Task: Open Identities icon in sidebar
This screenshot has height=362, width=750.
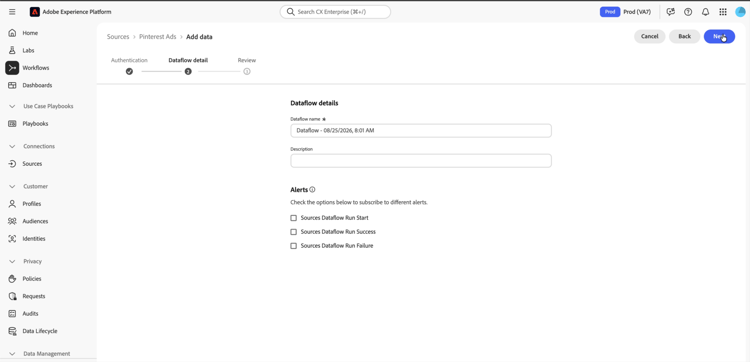Action: coord(12,239)
